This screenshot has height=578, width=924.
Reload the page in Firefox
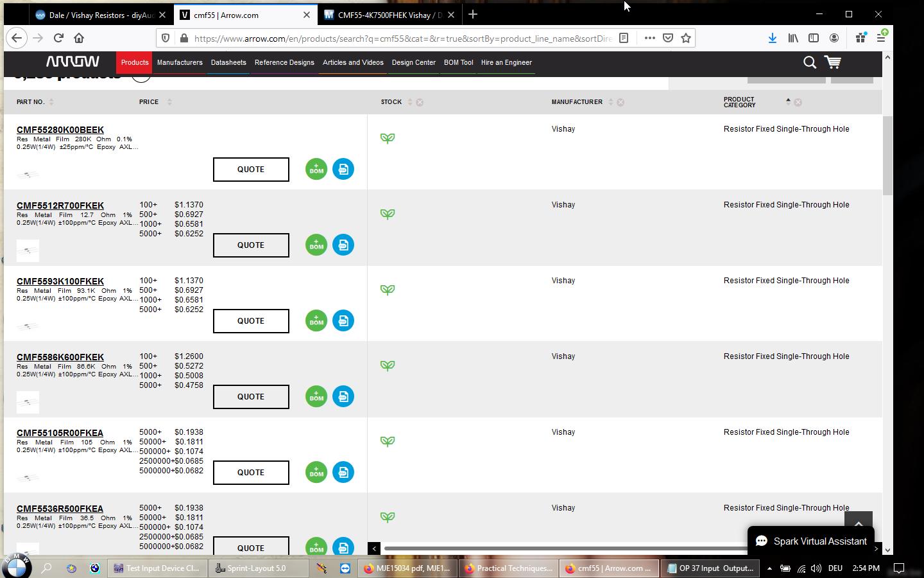tap(58, 38)
